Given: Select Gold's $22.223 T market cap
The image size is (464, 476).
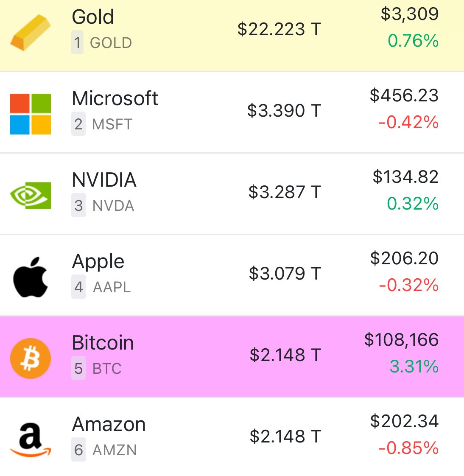Looking at the screenshot, I should 279,29.
